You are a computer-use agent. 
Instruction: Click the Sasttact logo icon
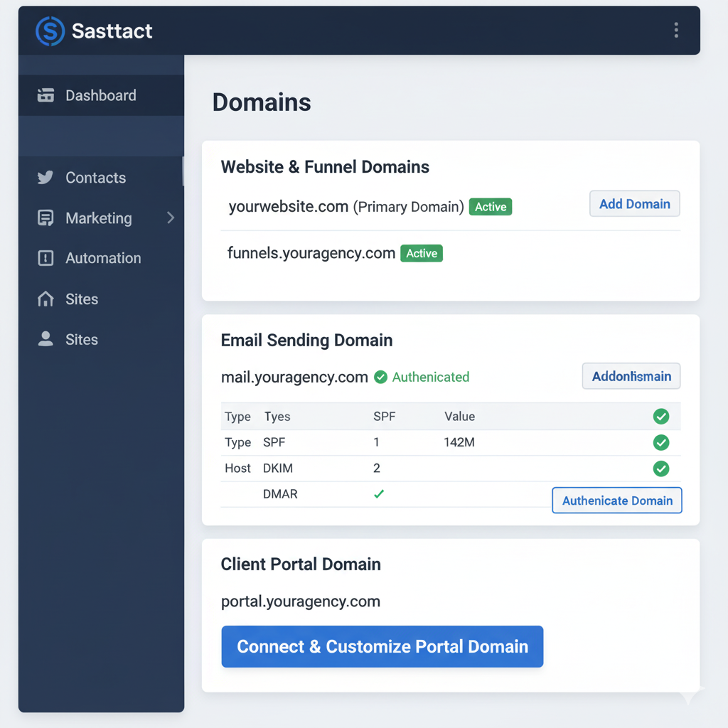pos(50,31)
